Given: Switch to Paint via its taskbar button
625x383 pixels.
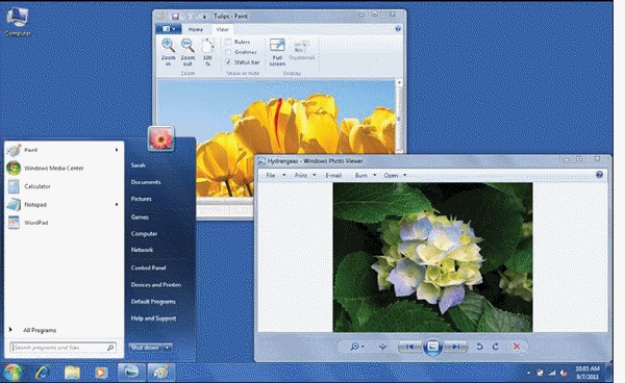Looking at the screenshot, I should coord(161,372).
